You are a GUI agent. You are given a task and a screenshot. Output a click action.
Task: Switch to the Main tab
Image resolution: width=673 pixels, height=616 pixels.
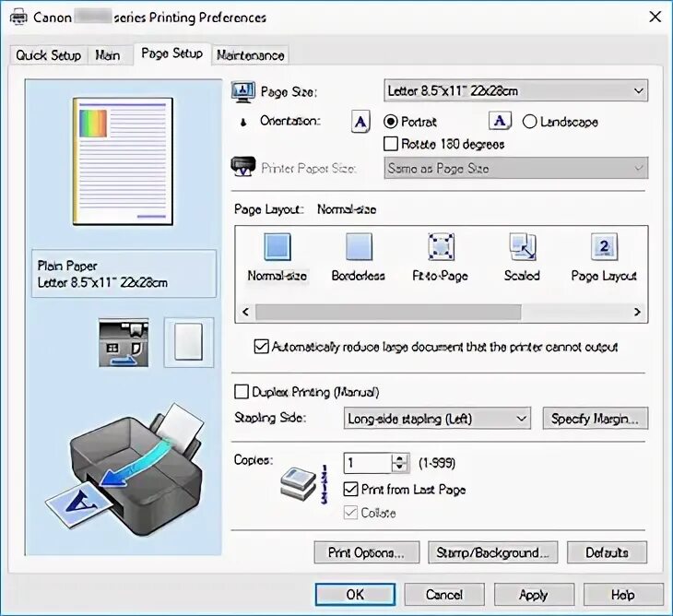(x=107, y=55)
